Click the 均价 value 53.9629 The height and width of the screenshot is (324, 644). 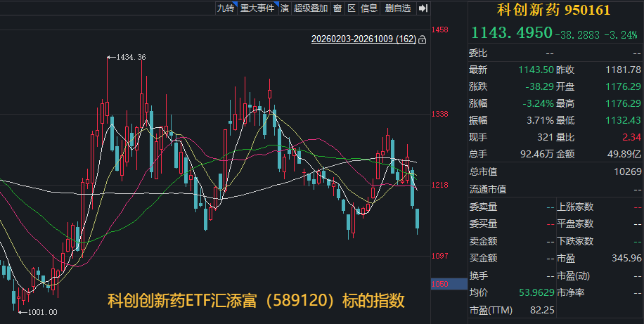coord(536,293)
